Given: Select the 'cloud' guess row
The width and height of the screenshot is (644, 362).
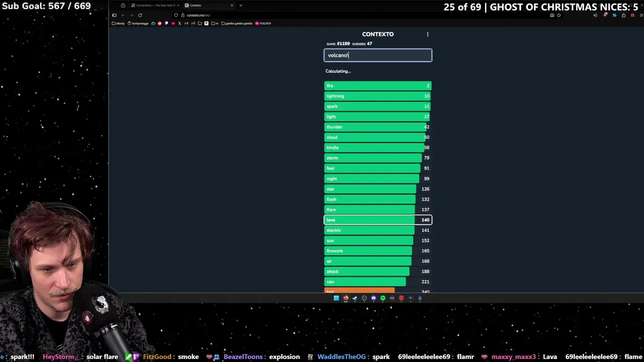Looking at the screenshot, I should coord(378,137).
